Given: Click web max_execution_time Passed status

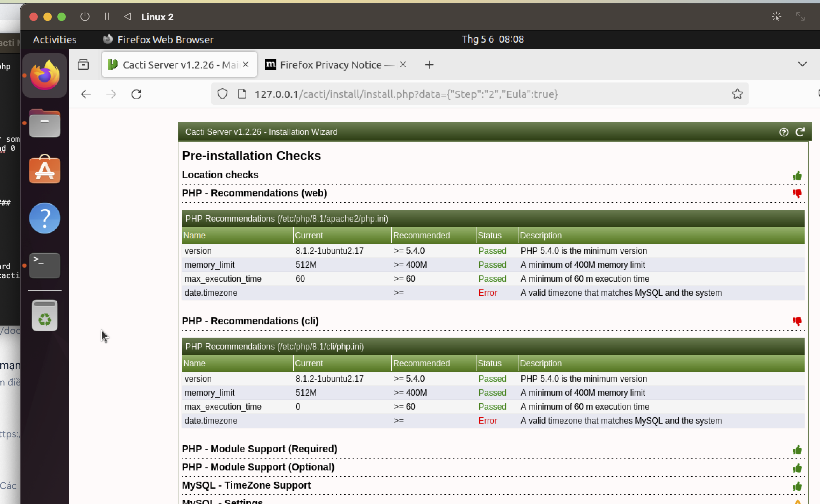Looking at the screenshot, I should click(x=492, y=279).
